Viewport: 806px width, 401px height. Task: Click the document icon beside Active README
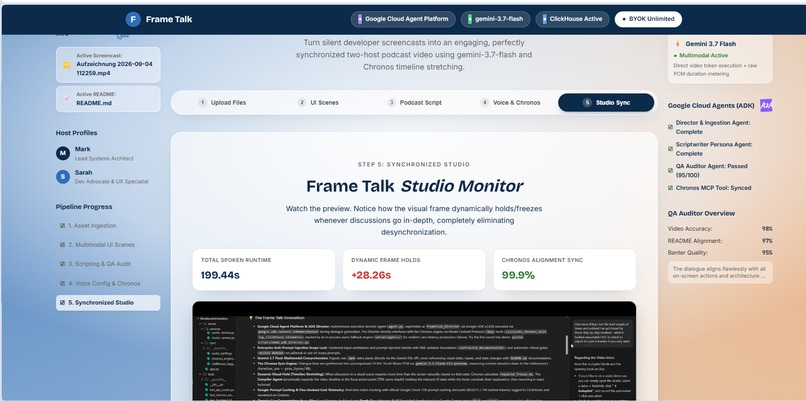(x=66, y=99)
